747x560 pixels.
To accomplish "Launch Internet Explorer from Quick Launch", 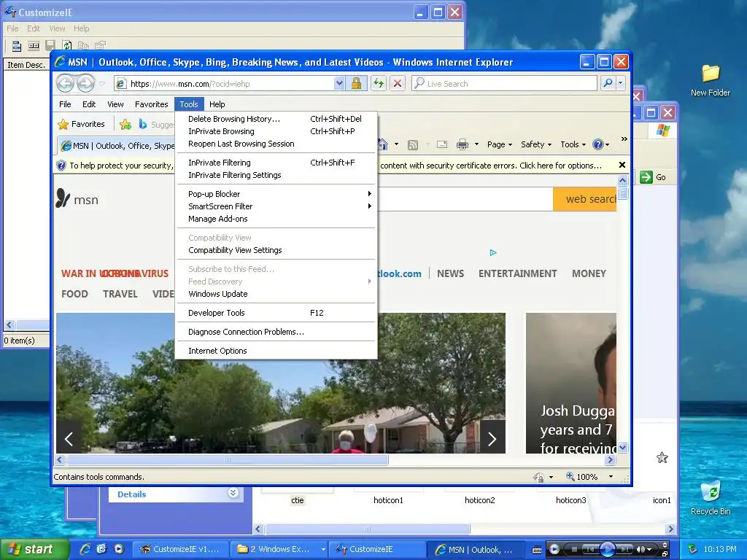I will [x=85, y=548].
